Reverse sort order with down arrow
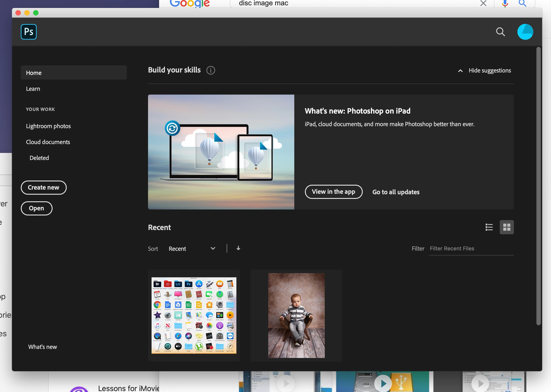The image size is (551, 392). 238,248
